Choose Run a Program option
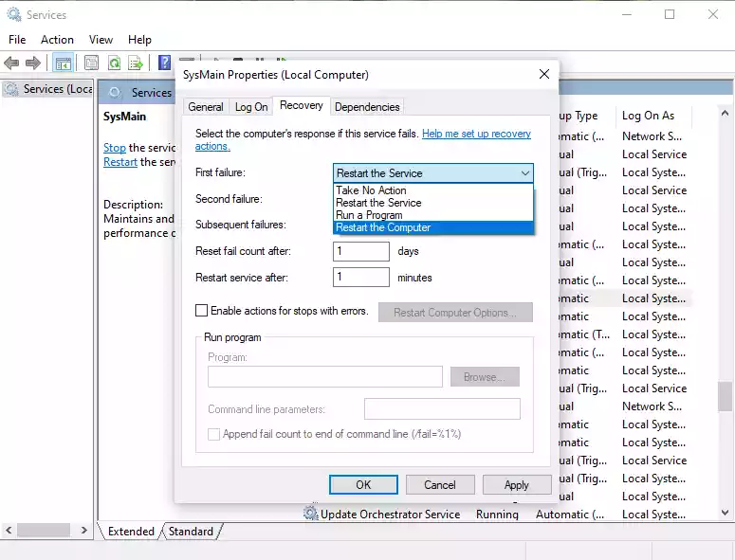This screenshot has width=735, height=560. [433, 215]
